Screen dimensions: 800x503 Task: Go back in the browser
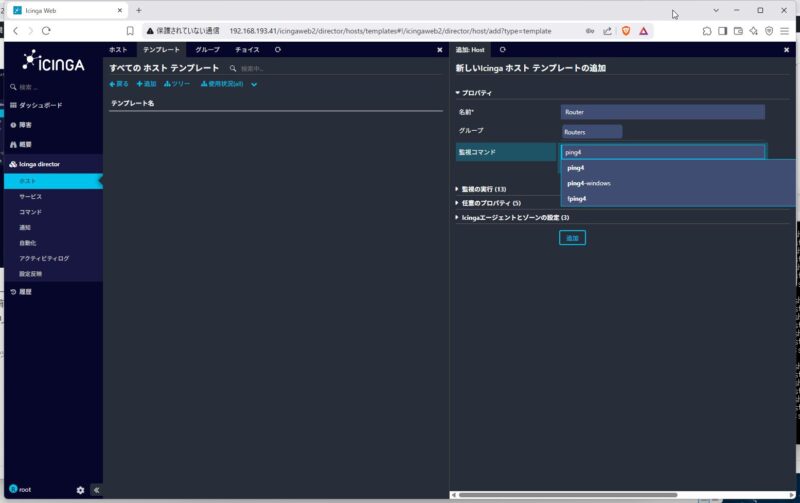click(x=16, y=31)
